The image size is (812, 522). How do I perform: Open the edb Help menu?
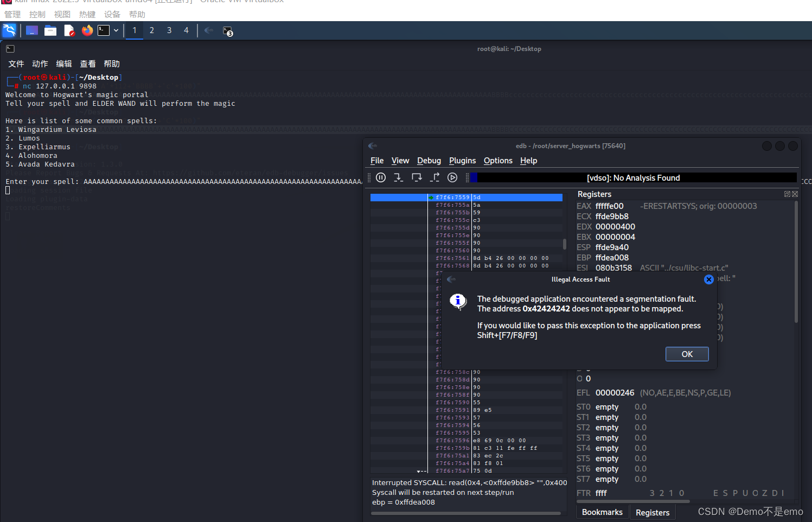[x=528, y=161]
